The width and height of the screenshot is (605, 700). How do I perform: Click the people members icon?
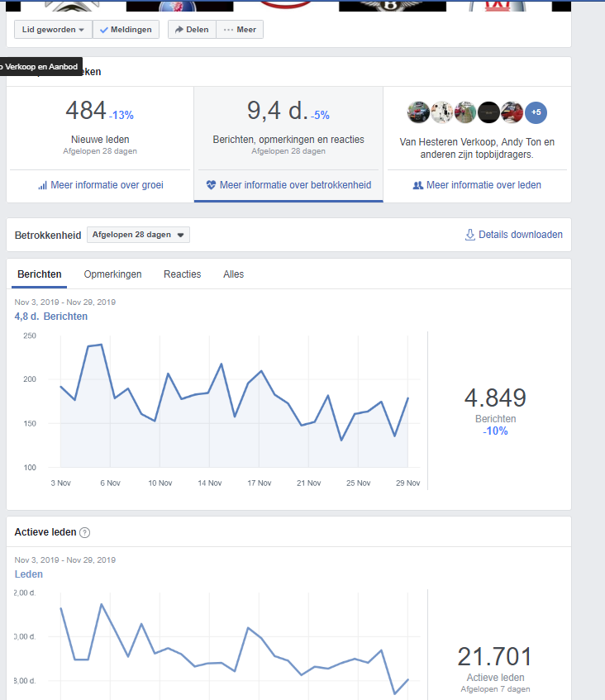click(418, 185)
